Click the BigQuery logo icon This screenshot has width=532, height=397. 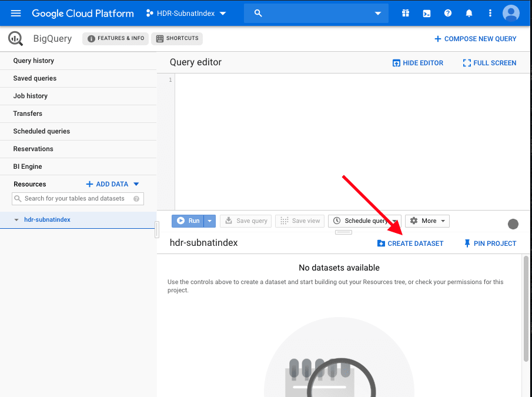[x=16, y=39]
